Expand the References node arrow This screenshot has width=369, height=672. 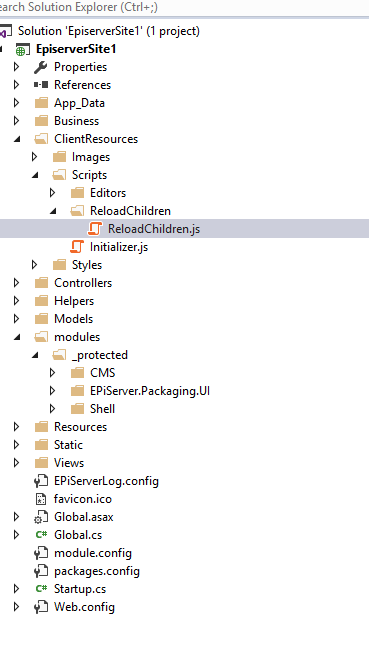(17, 85)
